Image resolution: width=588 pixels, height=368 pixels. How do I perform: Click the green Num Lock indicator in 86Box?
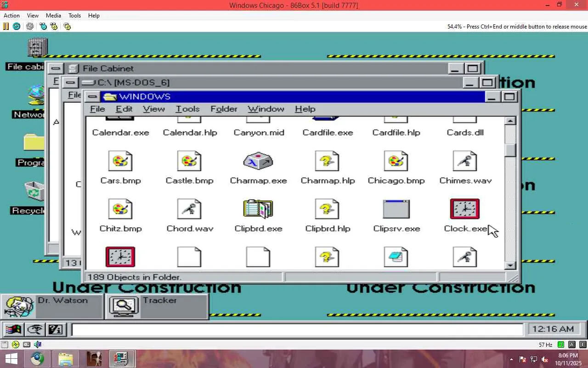click(x=561, y=344)
